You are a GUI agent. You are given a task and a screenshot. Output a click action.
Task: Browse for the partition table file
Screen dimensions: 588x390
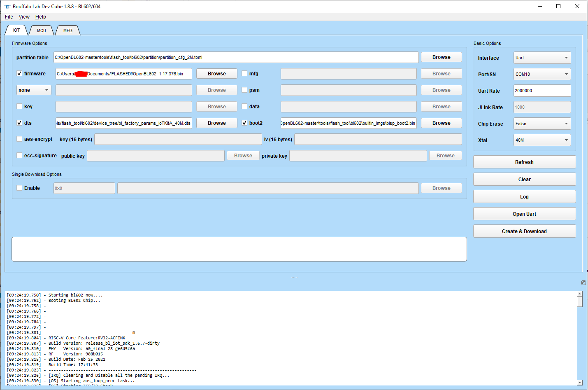[441, 57]
